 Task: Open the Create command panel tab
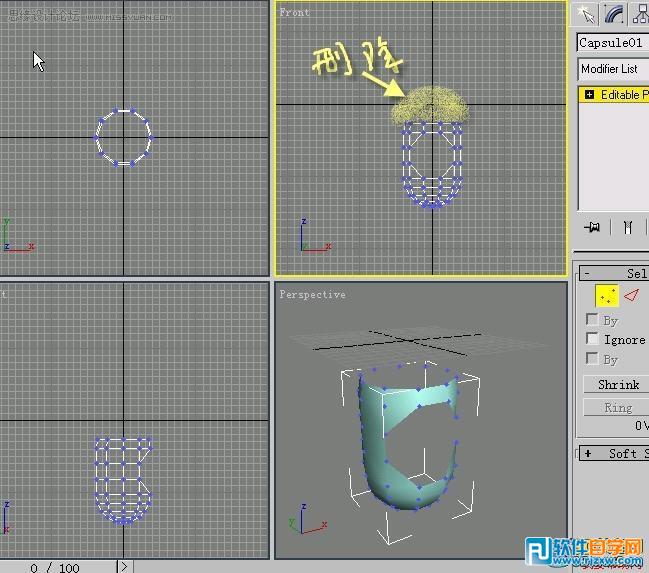tap(585, 14)
